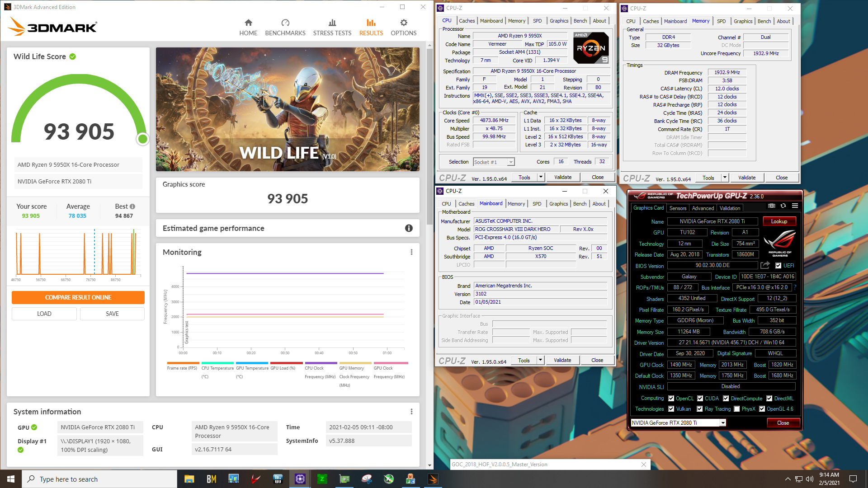This screenshot has height=488, width=868.
Task: Open the GPU-Z hamburger menu
Action: pyautogui.click(x=795, y=206)
